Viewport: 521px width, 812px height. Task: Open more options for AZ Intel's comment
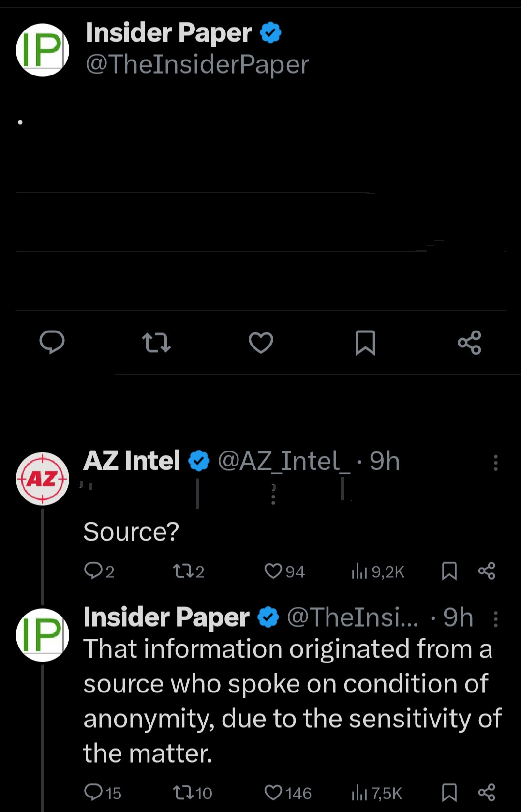(495, 463)
